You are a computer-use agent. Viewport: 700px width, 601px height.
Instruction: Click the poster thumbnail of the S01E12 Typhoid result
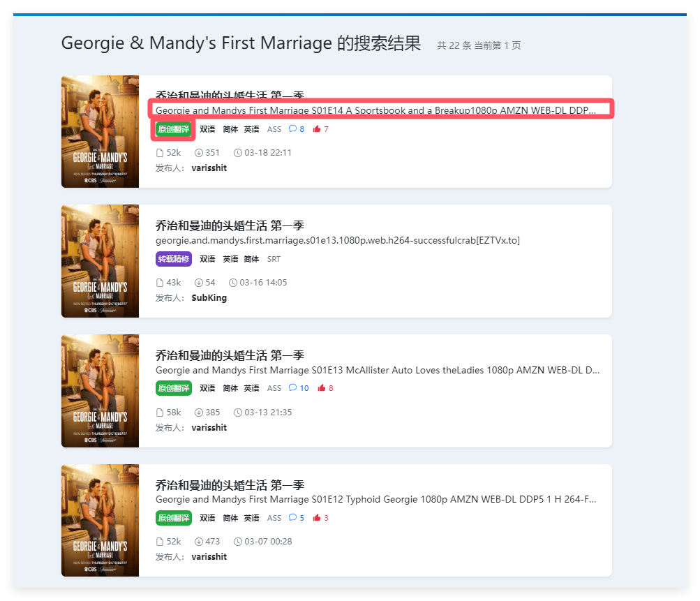tap(100, 520)
